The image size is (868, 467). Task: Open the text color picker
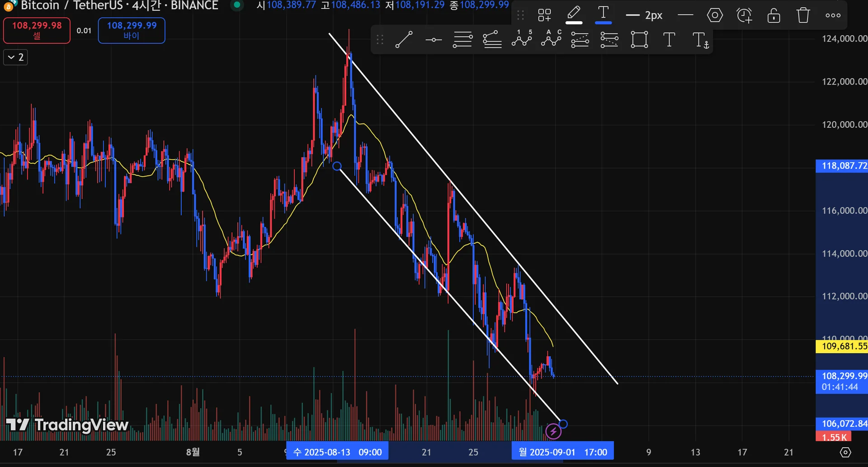pyautogui.click(x=603, y=15)
